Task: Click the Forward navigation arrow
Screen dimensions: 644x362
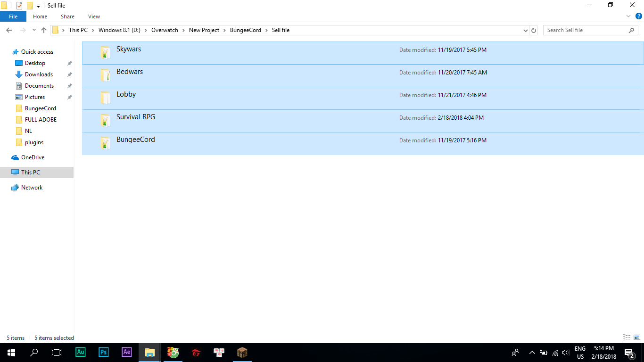Action: pos(23,30)
